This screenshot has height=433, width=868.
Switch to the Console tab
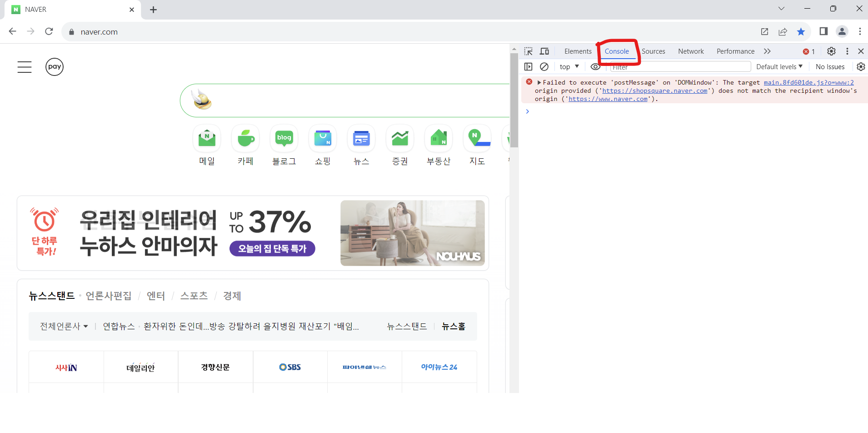point(617,51)
